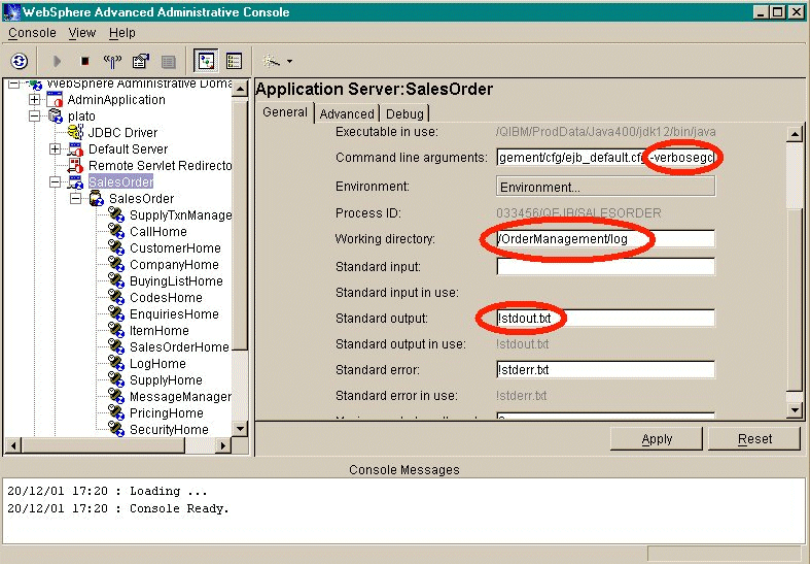Click tree panel scroll down arrow

tap(240, 429)
